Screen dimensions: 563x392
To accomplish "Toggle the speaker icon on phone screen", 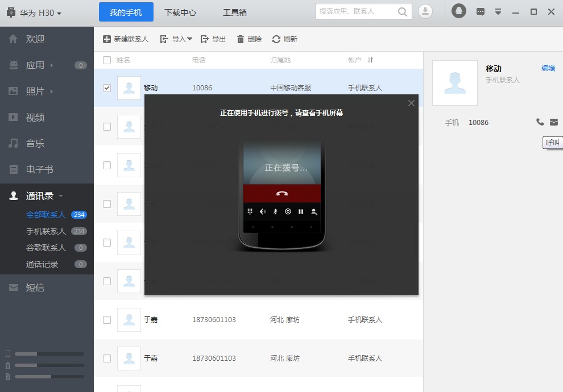I will coord(263,211).
